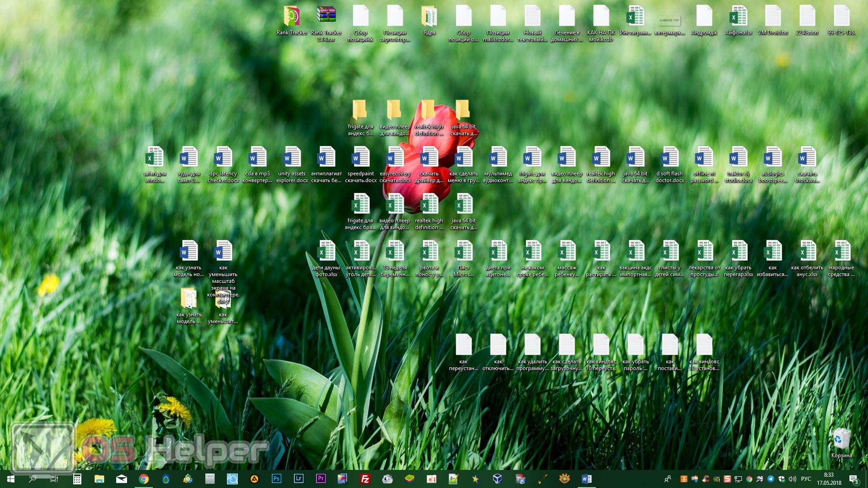Open File Explorer from the taskbar
The image size is (868, 488).
point(99,479)
